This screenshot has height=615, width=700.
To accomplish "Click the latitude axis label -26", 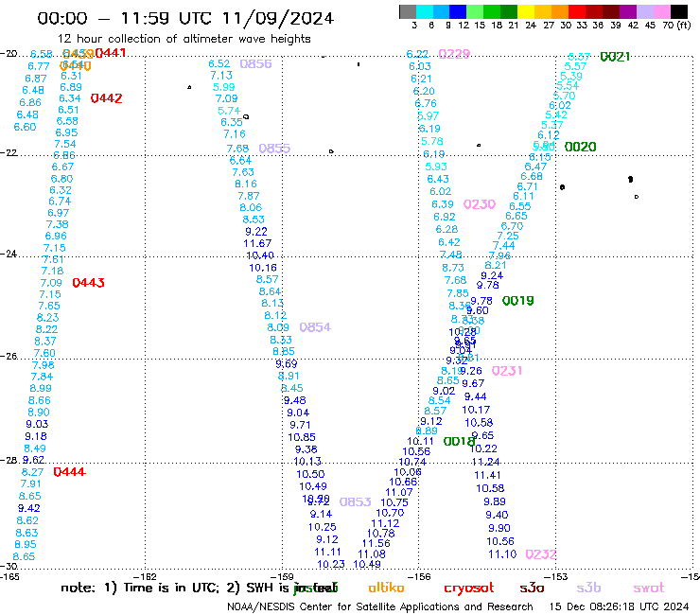I will click(9, 357).
